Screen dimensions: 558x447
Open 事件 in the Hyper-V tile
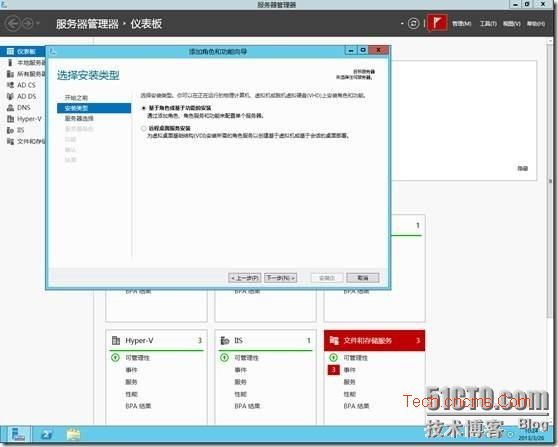(x=131, y=370)
